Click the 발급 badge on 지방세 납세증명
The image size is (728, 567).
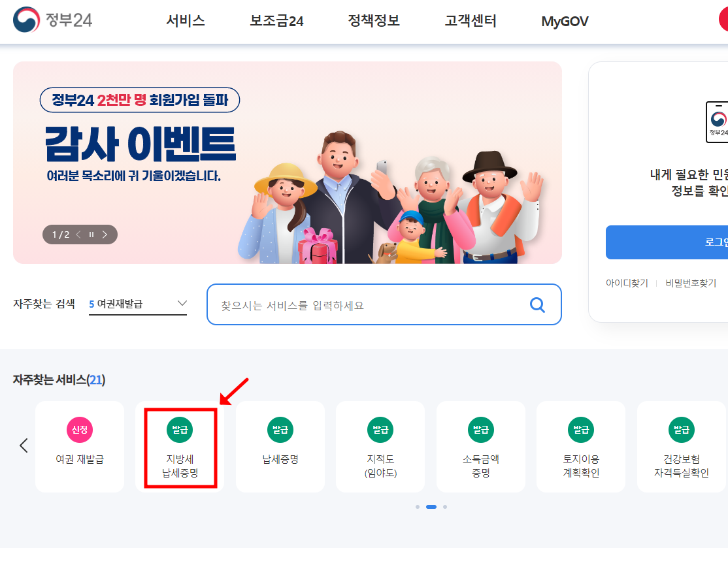pyautogui.click(x=180, y=430)
